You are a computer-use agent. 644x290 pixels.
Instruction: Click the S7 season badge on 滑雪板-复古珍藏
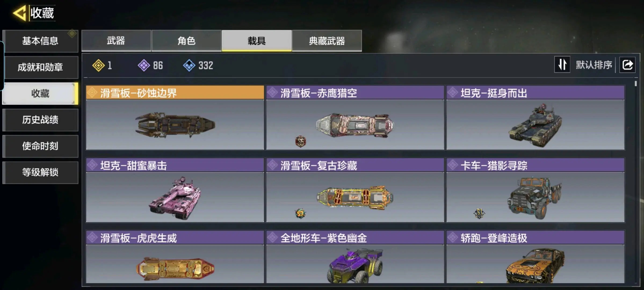pyautogui.click(x=300, y=214)
